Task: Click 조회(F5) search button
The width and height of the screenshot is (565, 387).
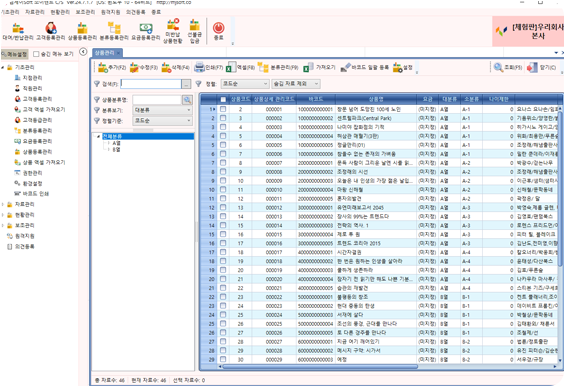Action: tap(508, 67)
